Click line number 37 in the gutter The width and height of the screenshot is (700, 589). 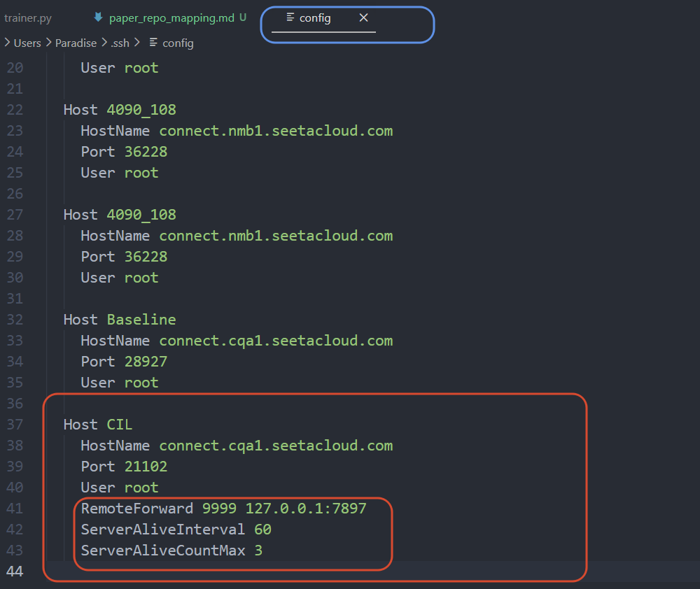(x=15, y=425)
